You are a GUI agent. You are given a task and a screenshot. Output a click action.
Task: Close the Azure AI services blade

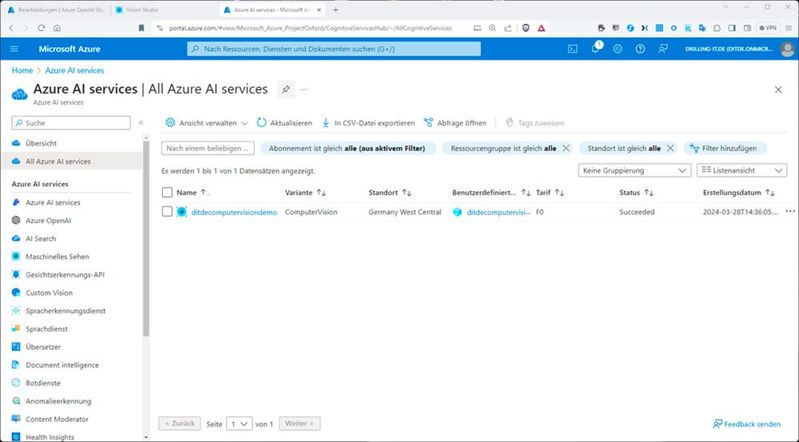pyautogui.click(x=778, y=90)
